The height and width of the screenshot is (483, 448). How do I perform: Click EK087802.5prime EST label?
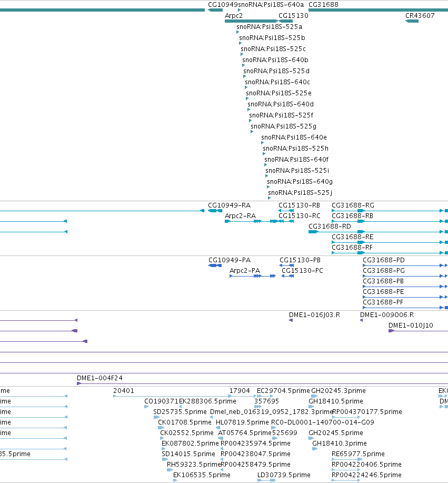[190, 443]
